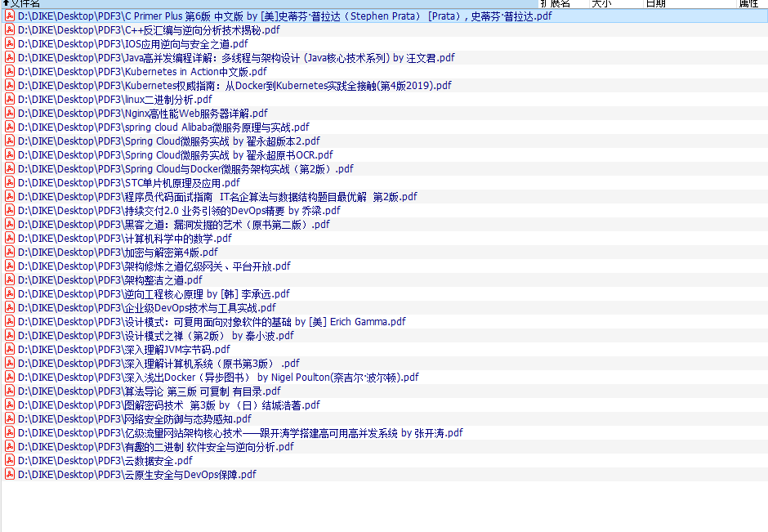Select file name 算法导论 第三版 可复制 有目录.pdf
Screen dimensions: 768x532
[150, 391]
